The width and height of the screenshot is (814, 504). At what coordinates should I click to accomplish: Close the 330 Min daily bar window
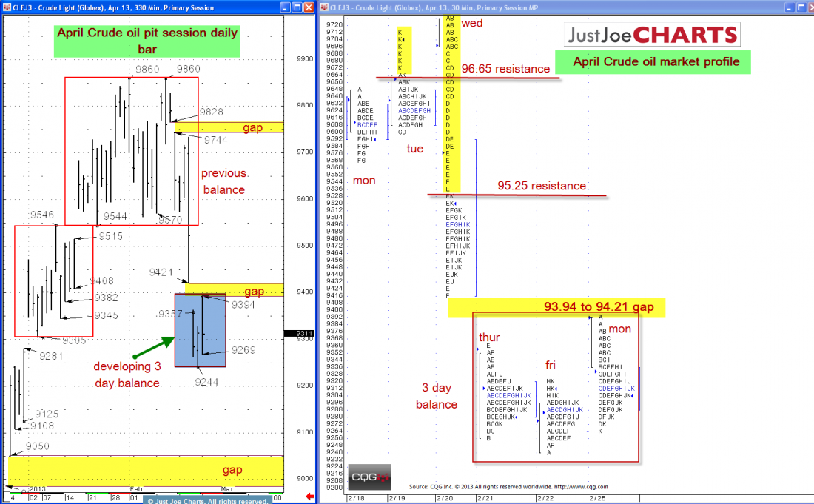click(309, 7)
